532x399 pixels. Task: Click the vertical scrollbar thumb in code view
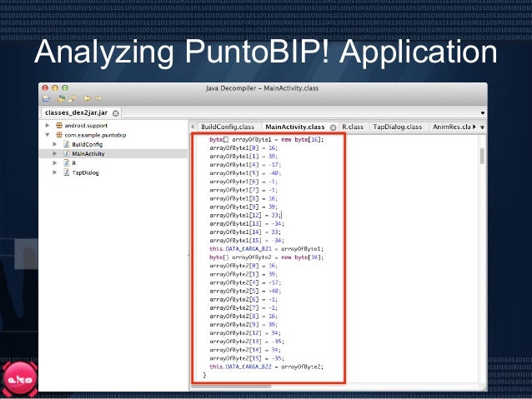click(482, 157)
